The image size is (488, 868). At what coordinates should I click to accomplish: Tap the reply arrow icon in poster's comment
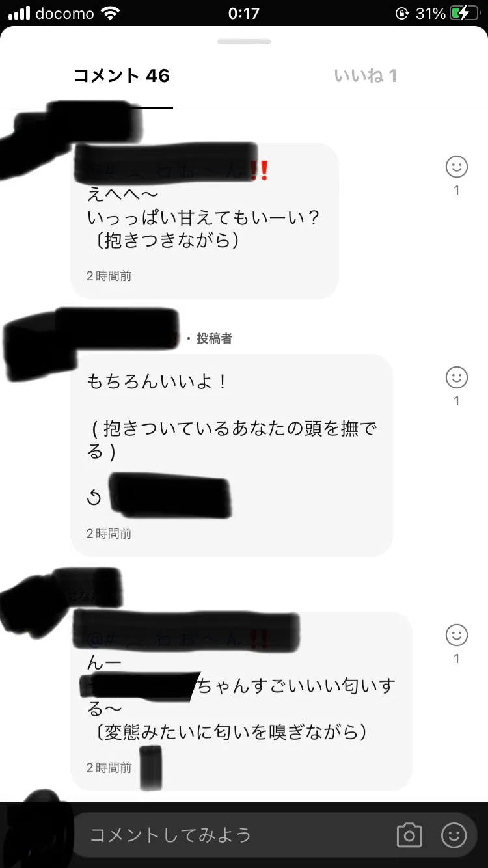tap(94, 498)
